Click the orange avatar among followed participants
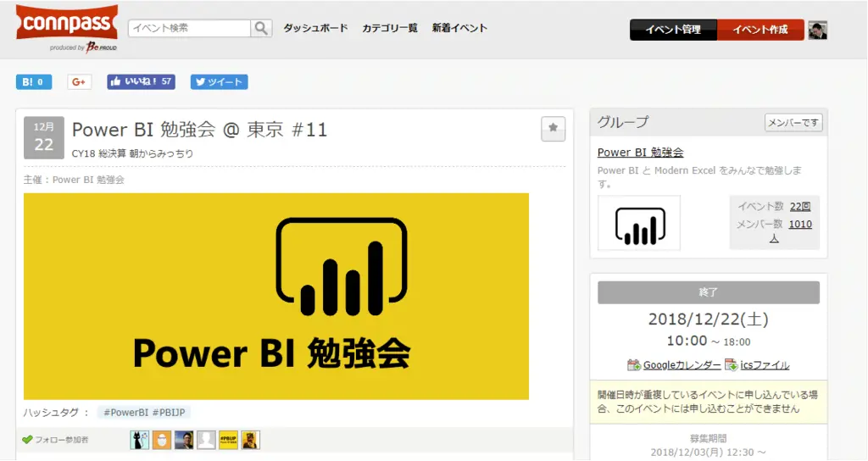This screenshot has width=868, height=461. point(162,440)
